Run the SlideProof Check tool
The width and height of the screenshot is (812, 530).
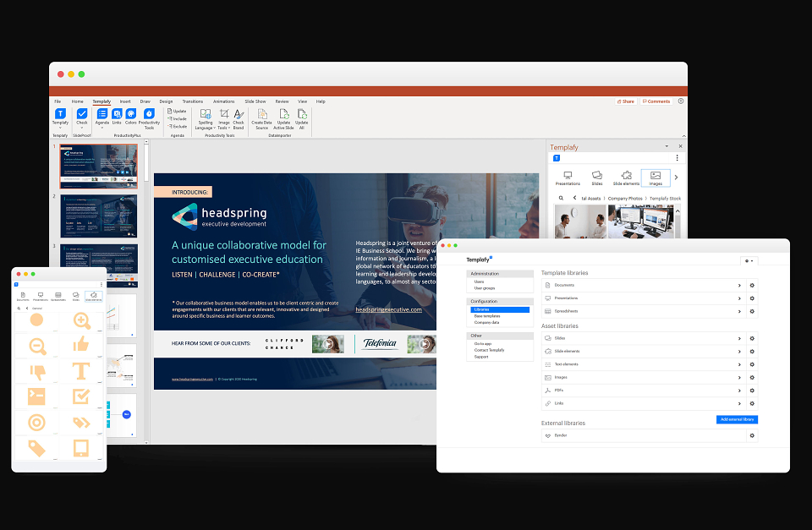coord(82,117)
